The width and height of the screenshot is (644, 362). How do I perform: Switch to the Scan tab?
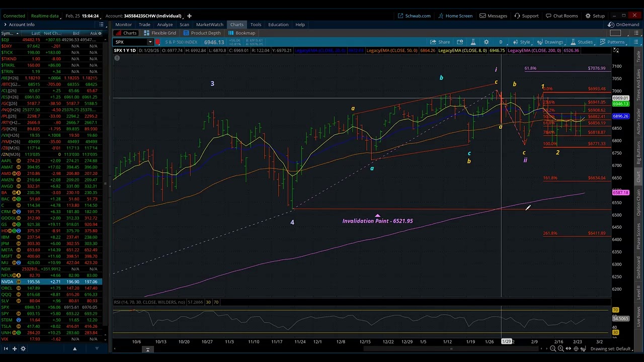coord(184,25)
